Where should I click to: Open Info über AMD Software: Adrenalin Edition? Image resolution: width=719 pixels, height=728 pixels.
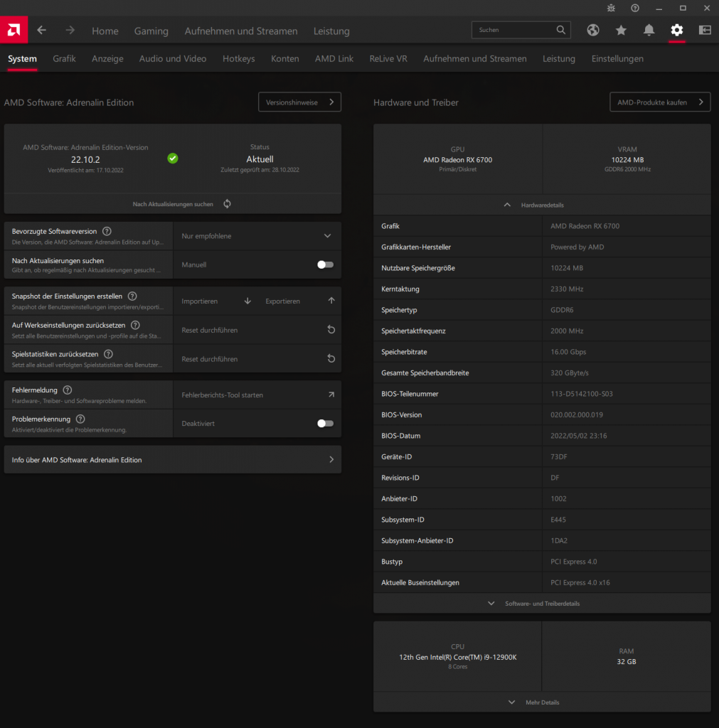[x=173, y=460]
